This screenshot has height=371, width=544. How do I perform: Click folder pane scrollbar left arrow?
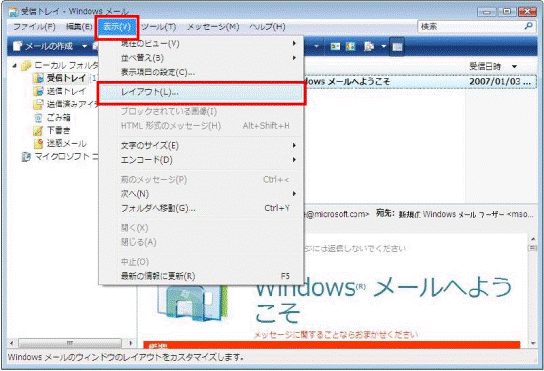point(12,343)
